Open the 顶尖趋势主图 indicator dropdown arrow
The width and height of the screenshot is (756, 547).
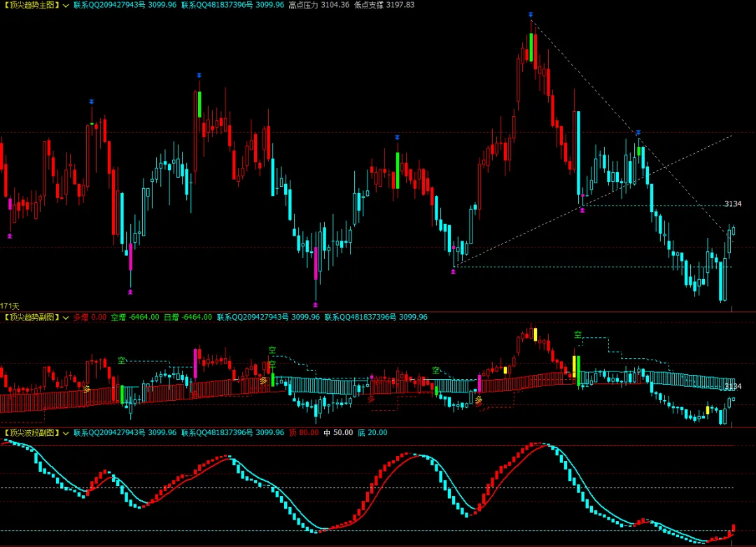pos(66,6)
